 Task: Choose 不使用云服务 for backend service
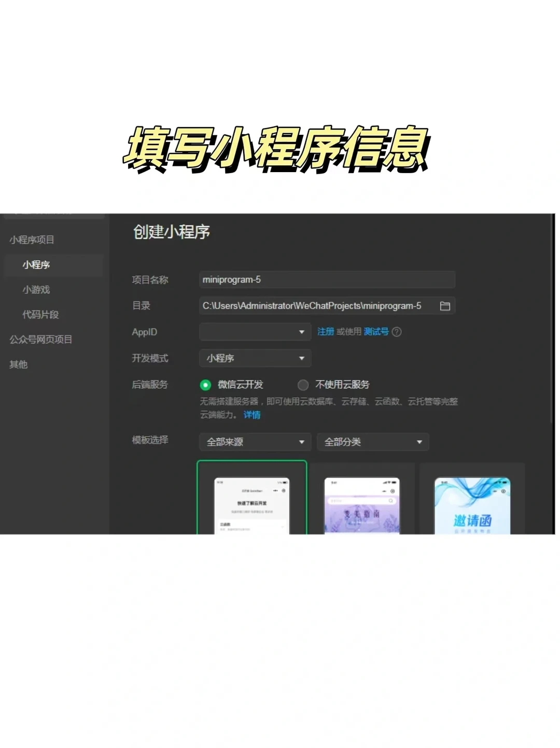click(303, 385)
